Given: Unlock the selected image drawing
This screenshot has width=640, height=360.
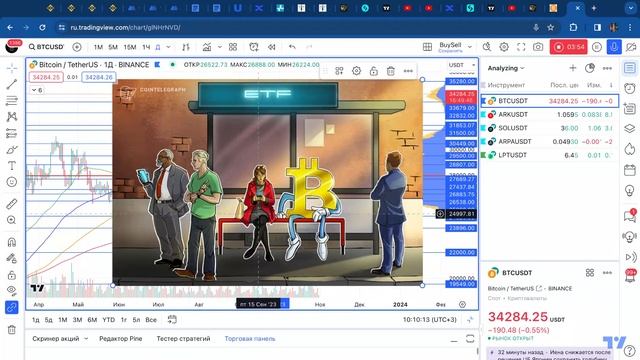Looking at the screenshot, I should pyautogui.click(x=373, y=71).
